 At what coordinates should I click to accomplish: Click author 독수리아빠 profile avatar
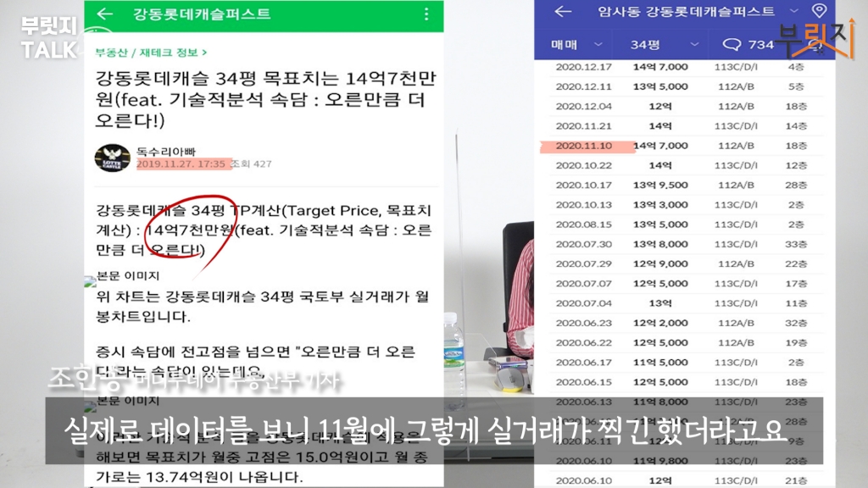click(x=111, y=158)
